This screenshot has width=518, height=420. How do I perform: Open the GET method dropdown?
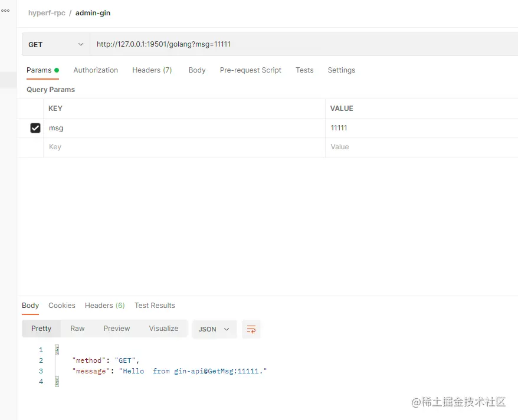click(56, 45)
